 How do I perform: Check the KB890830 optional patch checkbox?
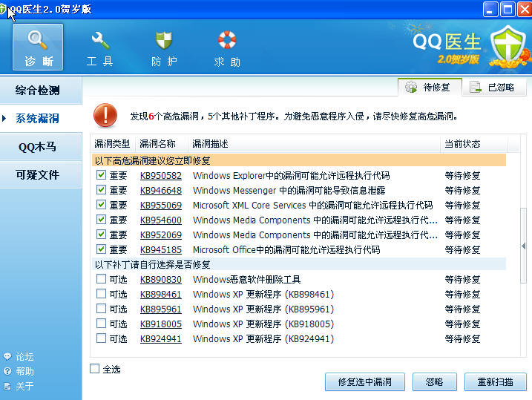101,279
